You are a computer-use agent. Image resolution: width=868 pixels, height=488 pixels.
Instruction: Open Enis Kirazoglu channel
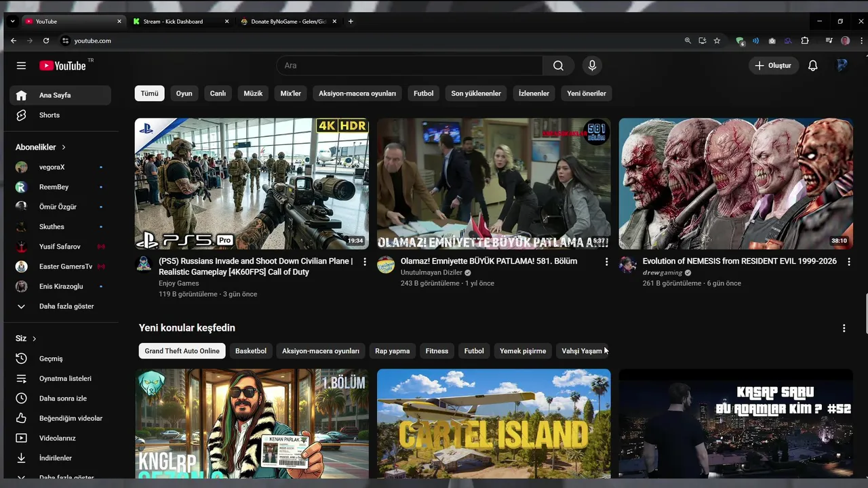point(60,287)
